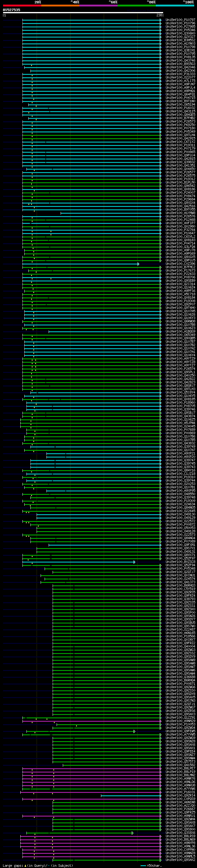Viewport: 197px width, 868px height.
Task: Select hit UniRef100_P08135
Action: pos(180,57)
